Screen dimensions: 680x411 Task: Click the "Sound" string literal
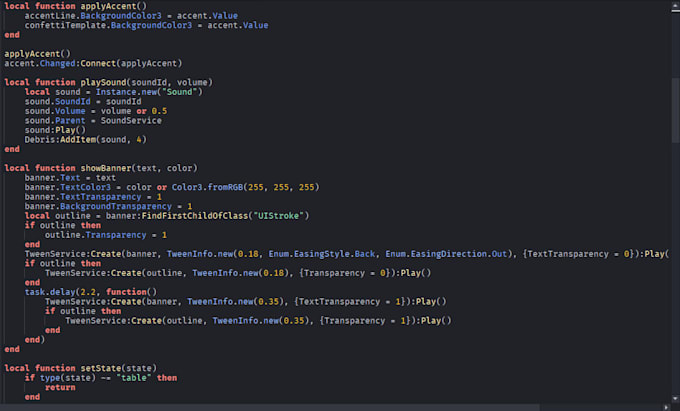click(182, 92)
